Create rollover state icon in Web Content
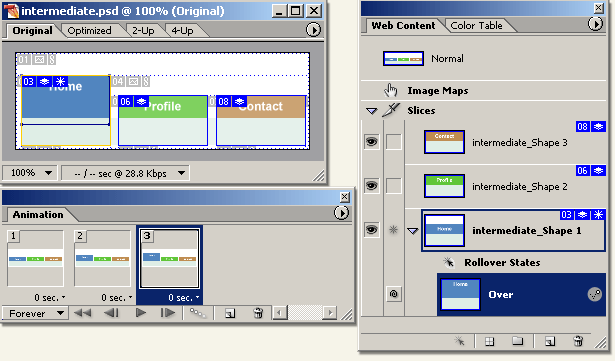 tap(459, 341)
